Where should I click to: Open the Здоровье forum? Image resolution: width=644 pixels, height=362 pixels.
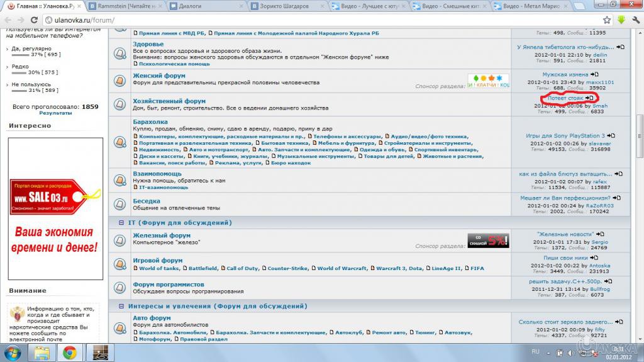(148, 44)
